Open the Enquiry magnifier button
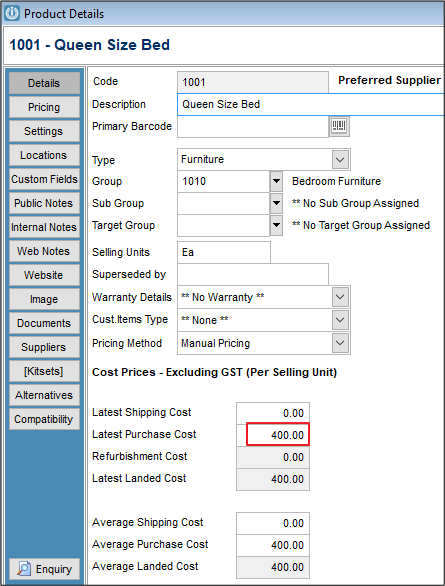The height and width of the screenshot is (586, 445). click(x=44, y=569)
